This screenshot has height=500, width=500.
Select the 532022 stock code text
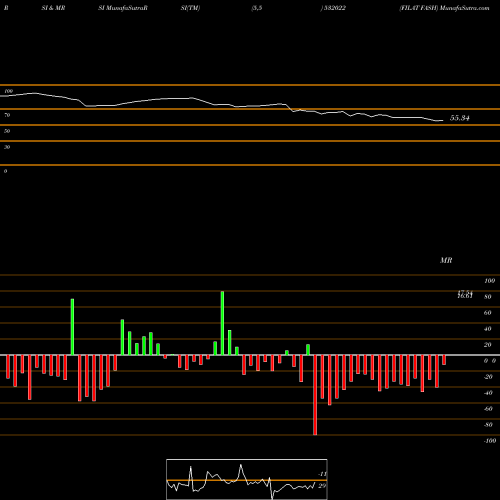click(x=335, y=8)
